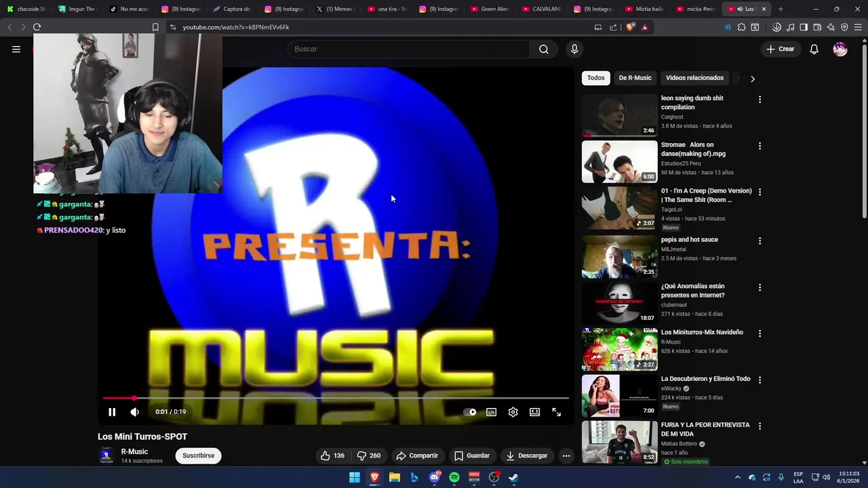Open options for I'm A Creep Demo video
Image resolution: width=868 pixels, height=488 pixels.
pyautogui.click(x=759, y=192)
